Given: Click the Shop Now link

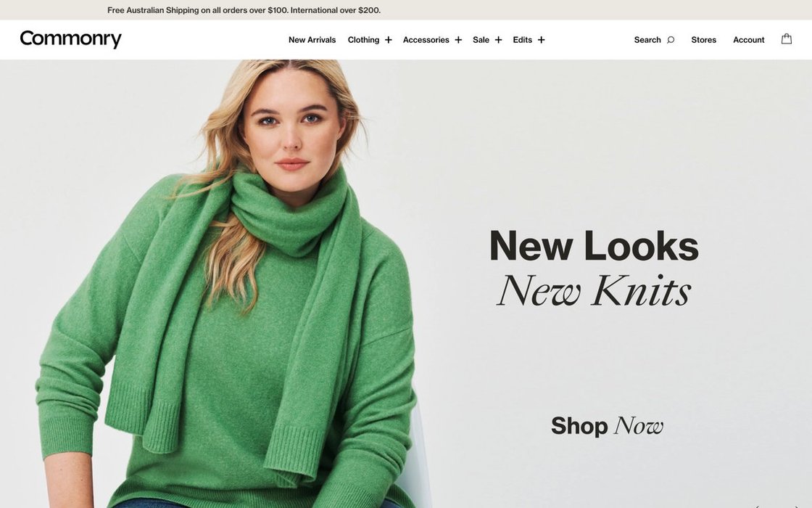Looking at the screenshot, I should (607, 426).
